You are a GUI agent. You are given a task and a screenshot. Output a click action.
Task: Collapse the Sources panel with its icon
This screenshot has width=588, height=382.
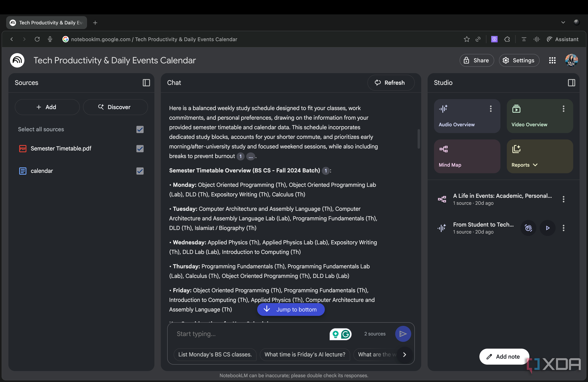point(146,83)
